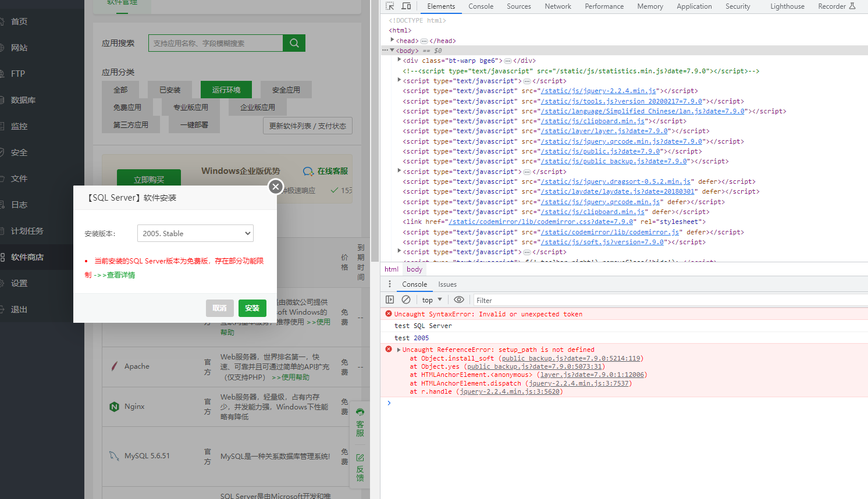Open the Memory tab
Screen dimensions: 868x499
(x=650, y=6)
